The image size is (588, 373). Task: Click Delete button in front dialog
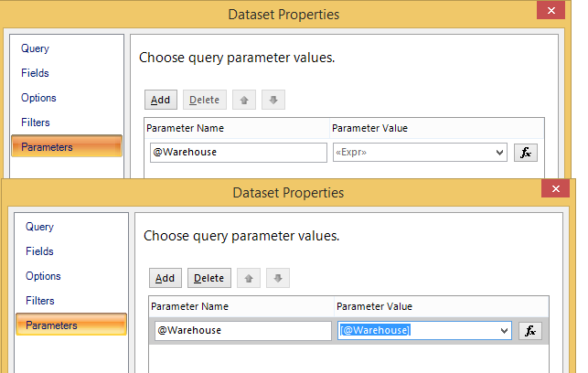coord(209,278)
